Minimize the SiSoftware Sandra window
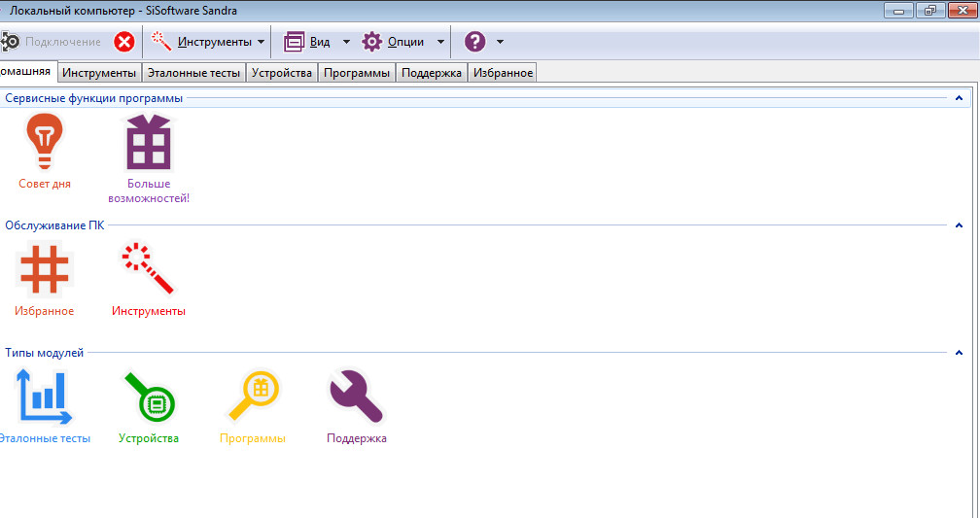Image resolution: width=980 pixels, height=518 pixels. [899, 11]
